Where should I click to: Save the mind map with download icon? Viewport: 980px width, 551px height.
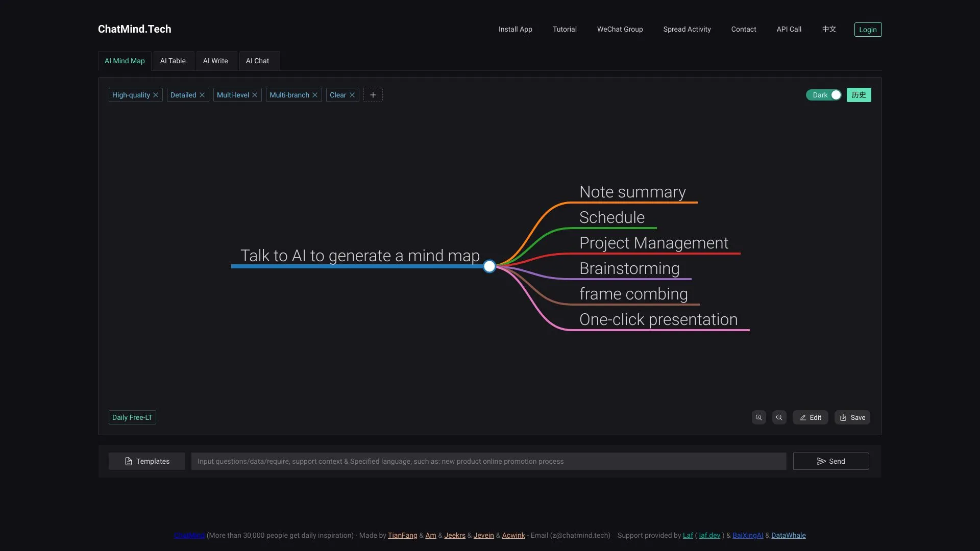click(x=852, y=417)
